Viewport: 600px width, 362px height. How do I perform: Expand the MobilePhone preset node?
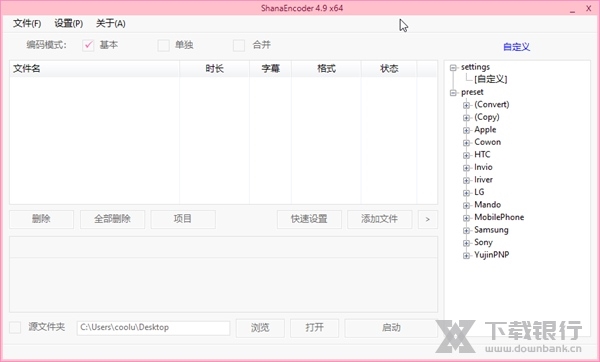point(466,218)
